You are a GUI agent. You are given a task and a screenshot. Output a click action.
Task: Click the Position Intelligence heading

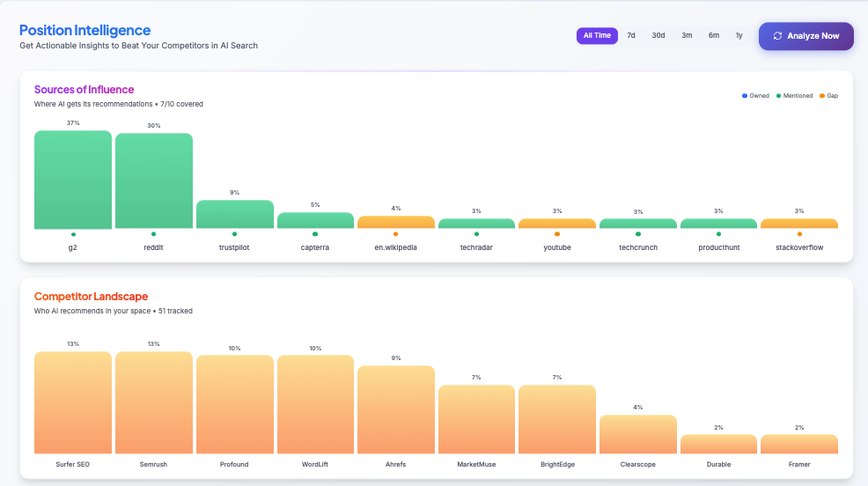(85, 31)
